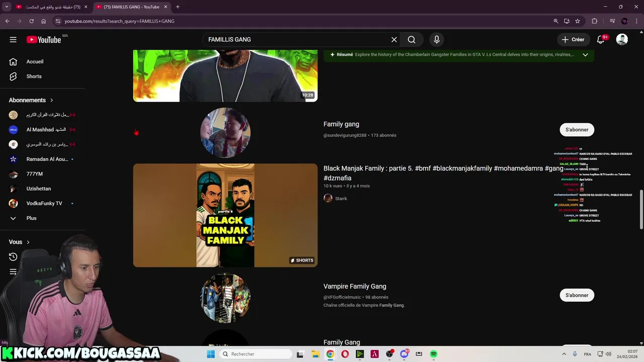Open volume control in system tray
Image resolution: width=644 pixels, height=362 pixels.
point(608,354)
